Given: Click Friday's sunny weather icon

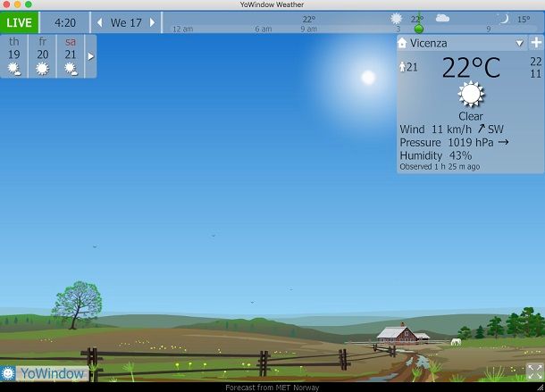Looking at the screenshot, I should point(42,69).
